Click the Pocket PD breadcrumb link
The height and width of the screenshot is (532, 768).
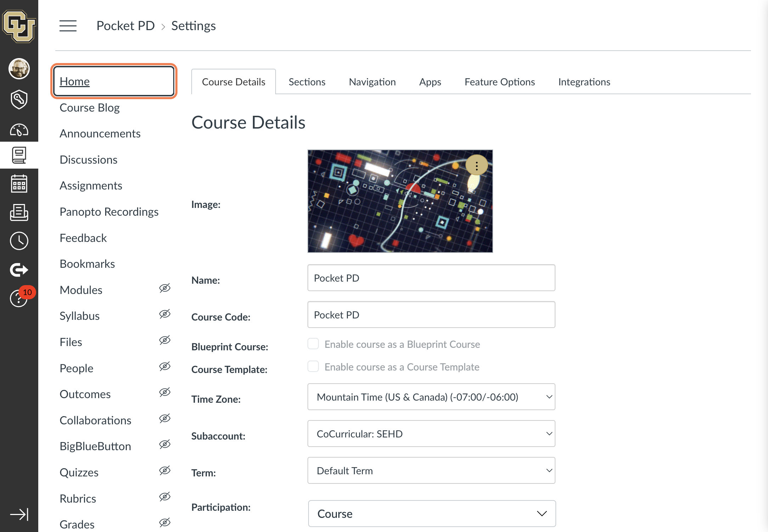pyautogui.click(x=125, y=26)
